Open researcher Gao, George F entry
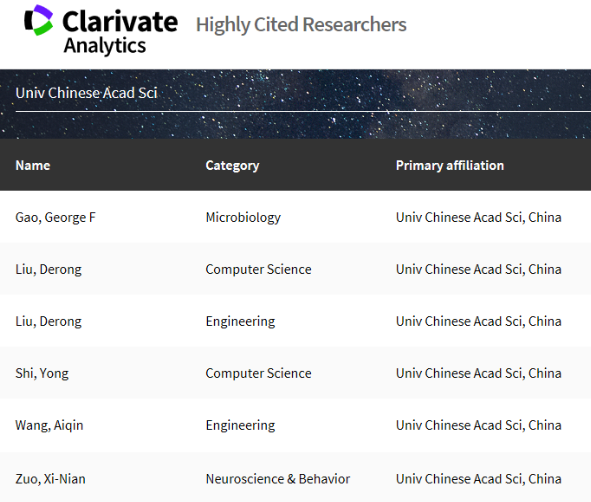 55,217
